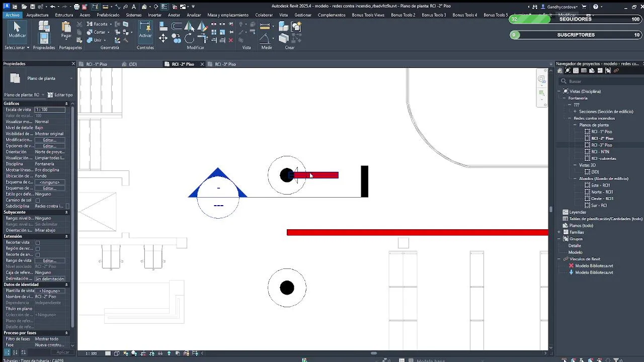Select the Copy tool in Modificar panel

(x=176, y=39)
